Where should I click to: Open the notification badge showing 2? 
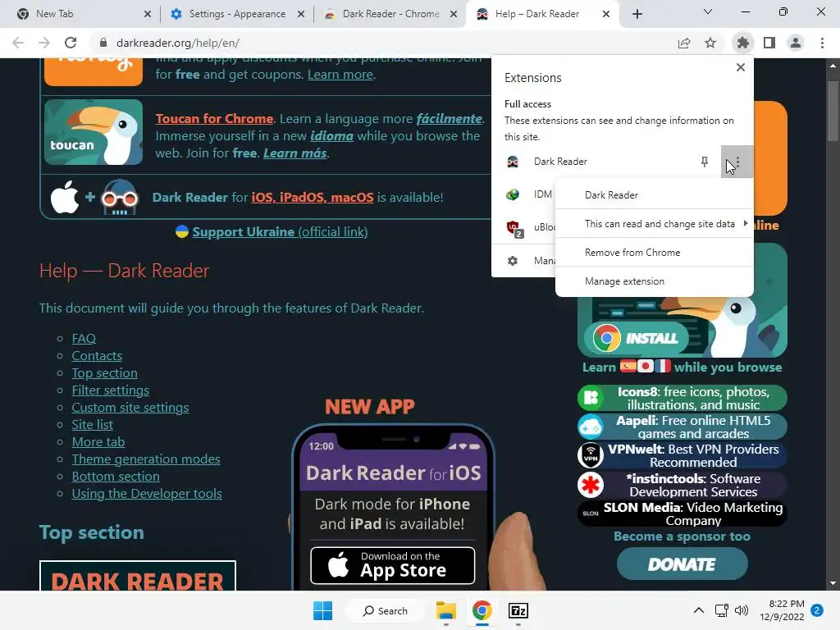pos(817,610)
